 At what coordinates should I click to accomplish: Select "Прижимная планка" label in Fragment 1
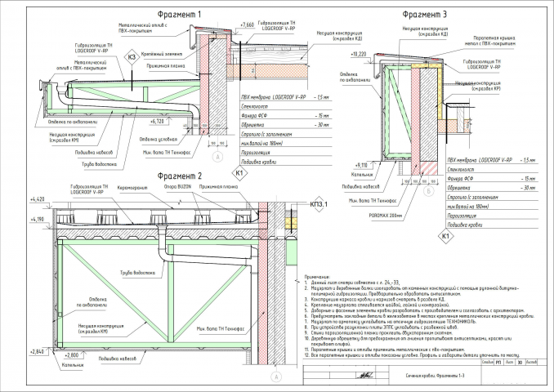(x=166, y=66)
